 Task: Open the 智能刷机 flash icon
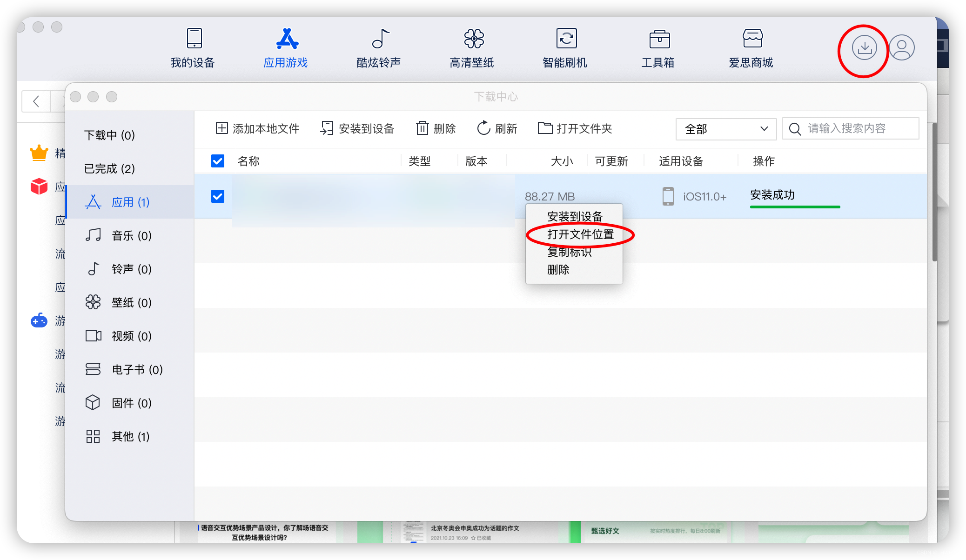(566, 39)
